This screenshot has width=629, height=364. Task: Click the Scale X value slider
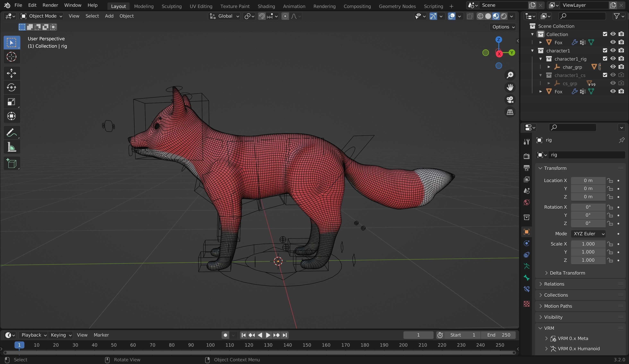click(x=588, y=244)
